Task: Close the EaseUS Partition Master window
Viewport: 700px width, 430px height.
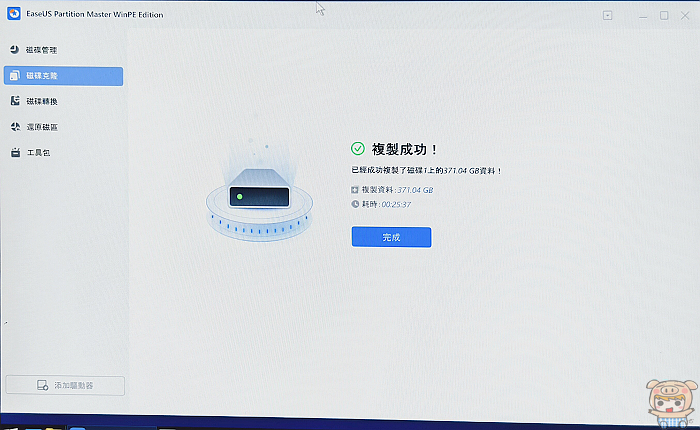Action: 685,16
